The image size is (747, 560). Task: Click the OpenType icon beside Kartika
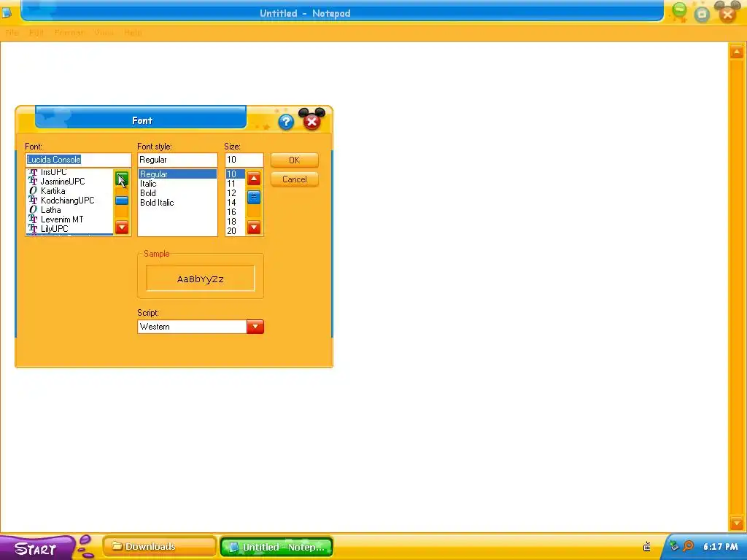coord(33,191)
